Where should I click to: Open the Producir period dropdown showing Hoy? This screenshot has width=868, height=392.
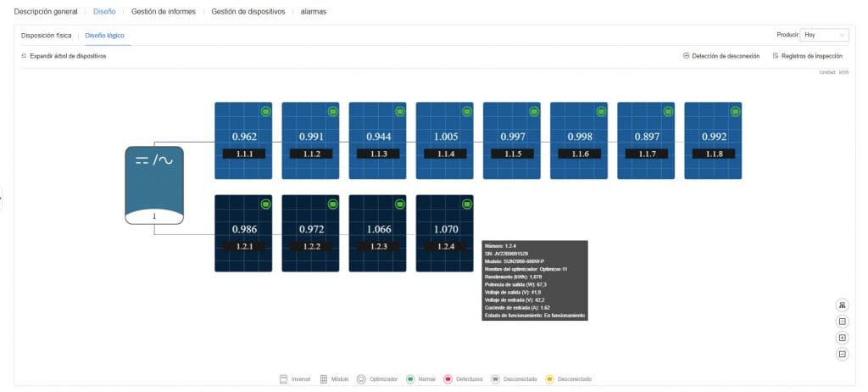pos(824,36)
